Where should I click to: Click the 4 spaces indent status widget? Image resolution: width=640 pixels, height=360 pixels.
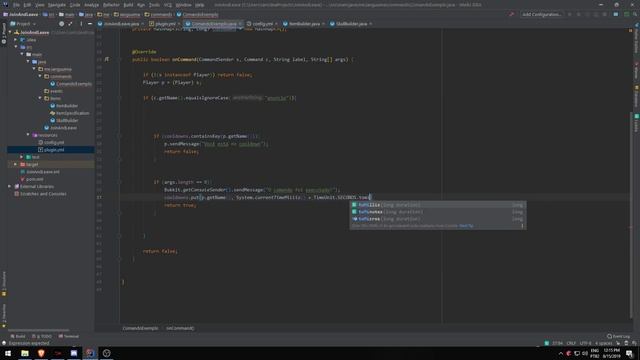[603, 343]
